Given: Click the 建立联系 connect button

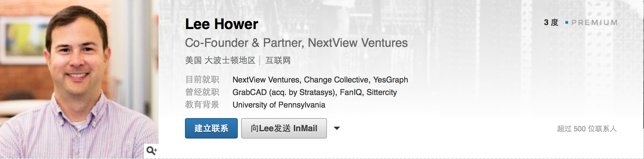Looking at the screenshot, I should [x=211, y=128].
